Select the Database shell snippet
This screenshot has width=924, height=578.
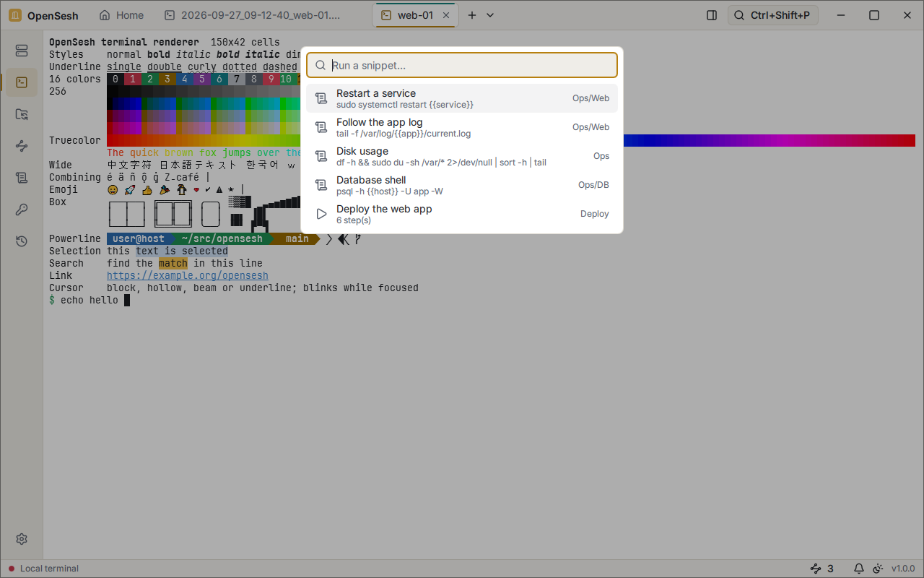[x=462, y=185]
